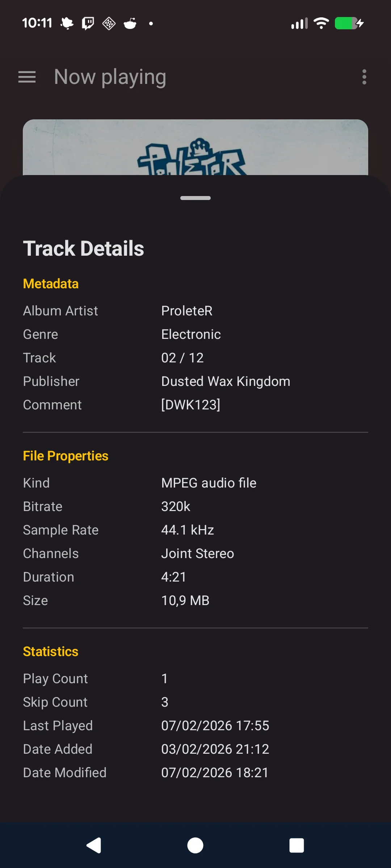
Task: Tap the Twitch notification icon
Action: (87, 23)
